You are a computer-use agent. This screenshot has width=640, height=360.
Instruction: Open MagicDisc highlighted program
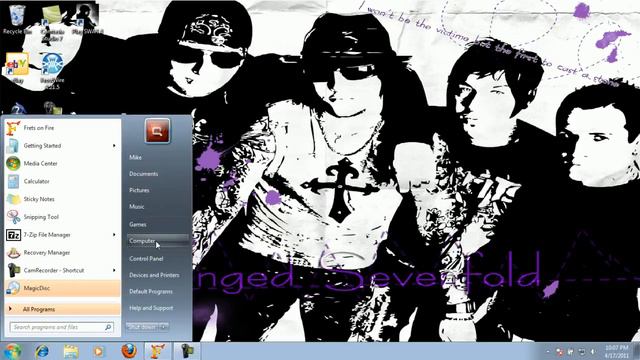click(x=62, y=288)
